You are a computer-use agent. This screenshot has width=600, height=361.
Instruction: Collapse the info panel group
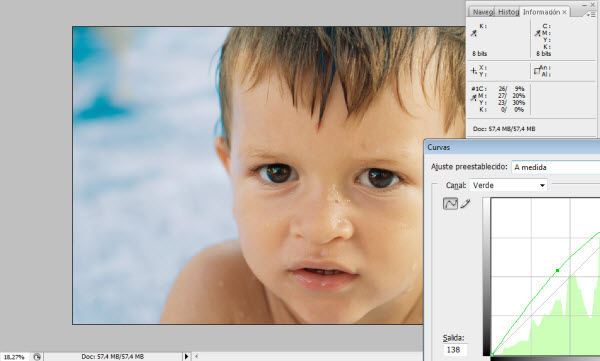click(x=584, y=5)
